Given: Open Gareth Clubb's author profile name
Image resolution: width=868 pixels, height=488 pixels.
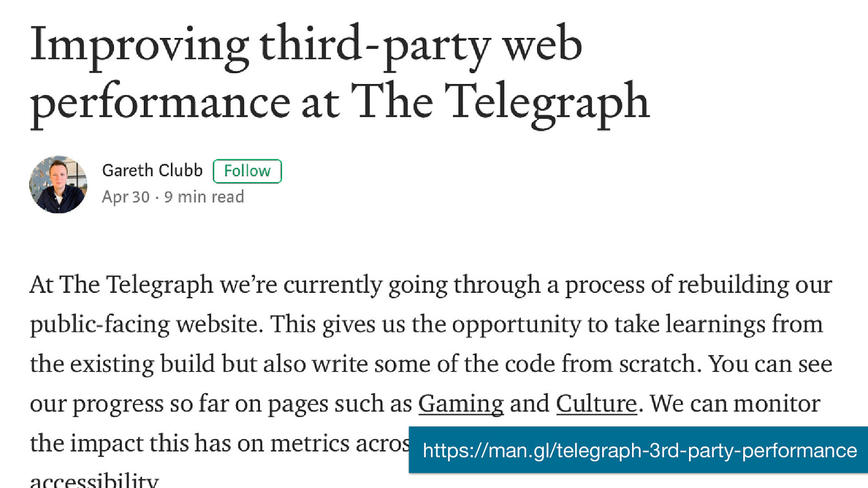Looking at the screenshot, I should click(152, 170).
